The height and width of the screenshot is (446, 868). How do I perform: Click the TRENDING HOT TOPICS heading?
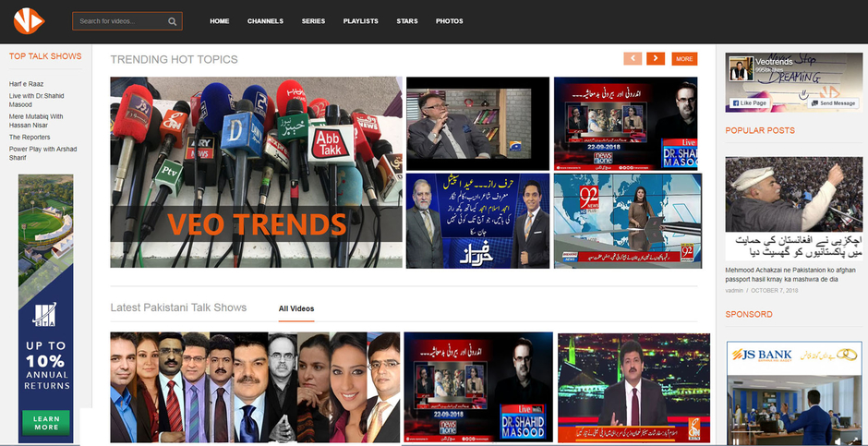coord(174,59)
